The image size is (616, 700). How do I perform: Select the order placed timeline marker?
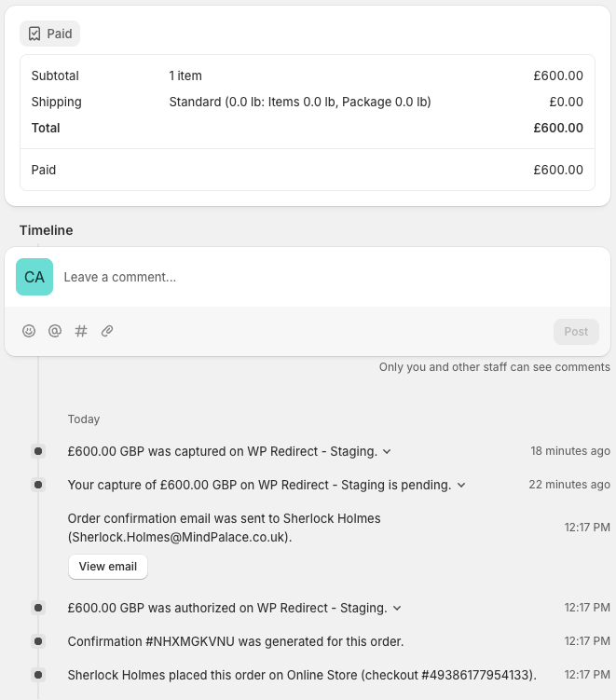tap(38, 675)
